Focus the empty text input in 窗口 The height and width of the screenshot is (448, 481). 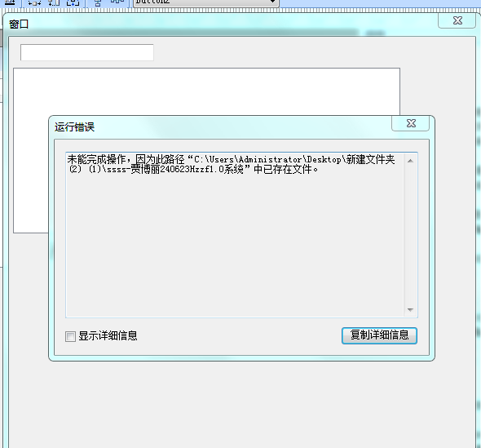86,52
